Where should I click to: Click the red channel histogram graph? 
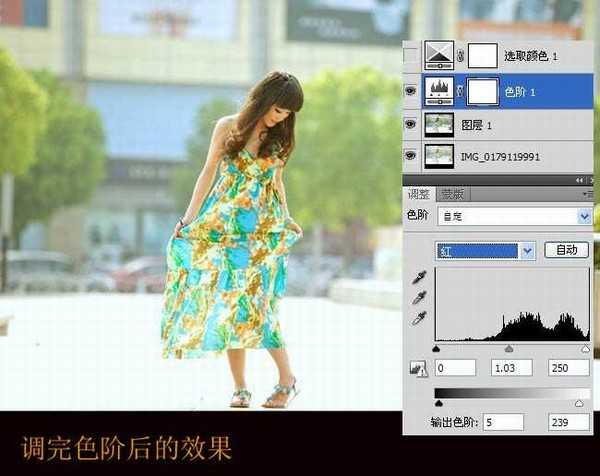(512, 304)
